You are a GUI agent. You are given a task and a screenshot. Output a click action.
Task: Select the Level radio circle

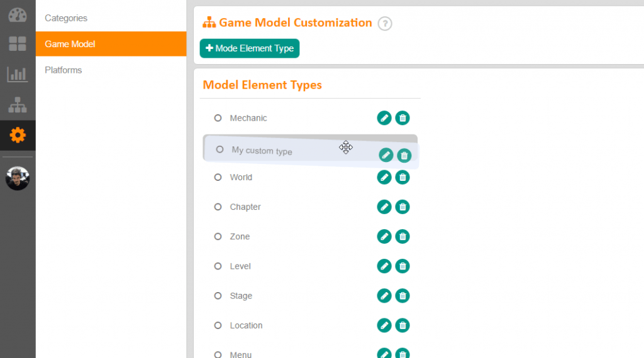pos(218,266)
